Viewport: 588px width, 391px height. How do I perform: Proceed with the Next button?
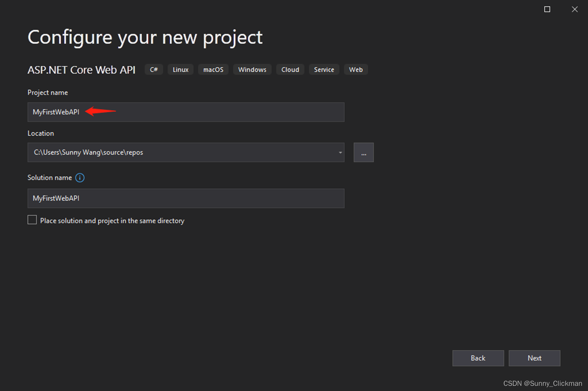pos(534,358)
